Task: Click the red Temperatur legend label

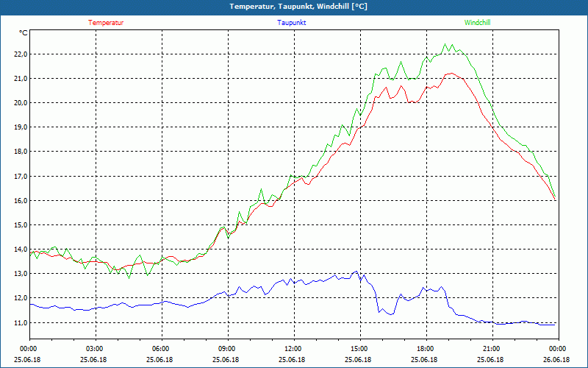Action: [106, 23]
